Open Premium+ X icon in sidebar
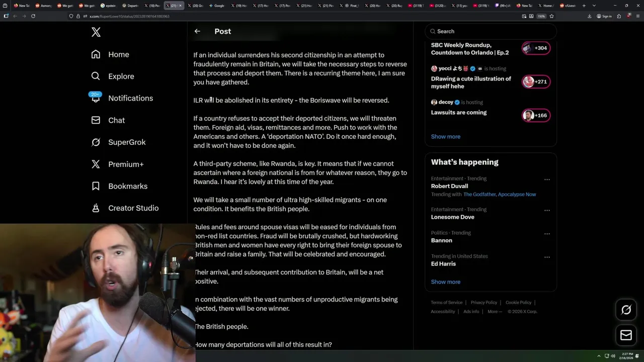 coord(96,164)
